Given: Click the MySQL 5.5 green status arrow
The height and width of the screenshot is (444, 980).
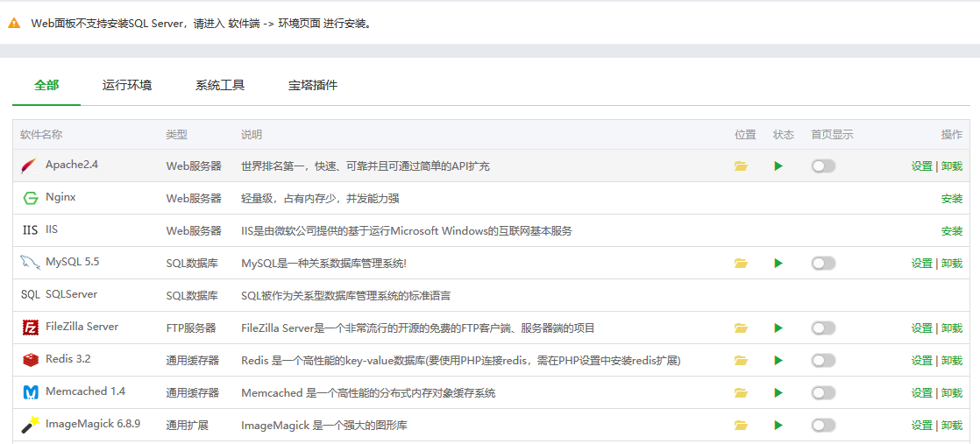Looking at the screenshot, I should 778,264.
